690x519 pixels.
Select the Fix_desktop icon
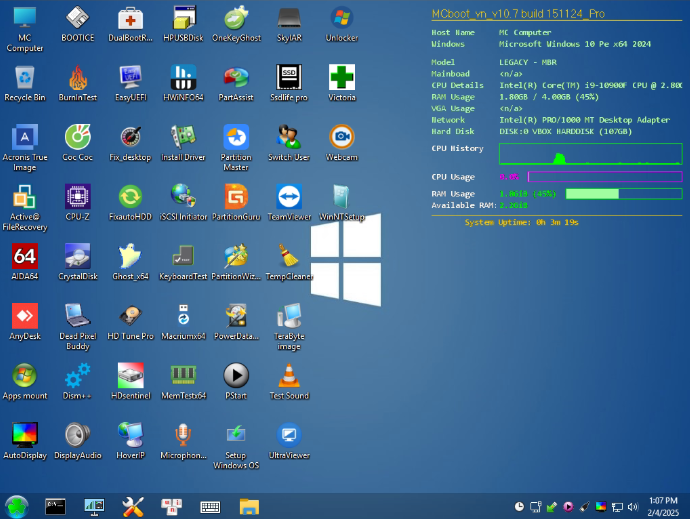(130, 143)
